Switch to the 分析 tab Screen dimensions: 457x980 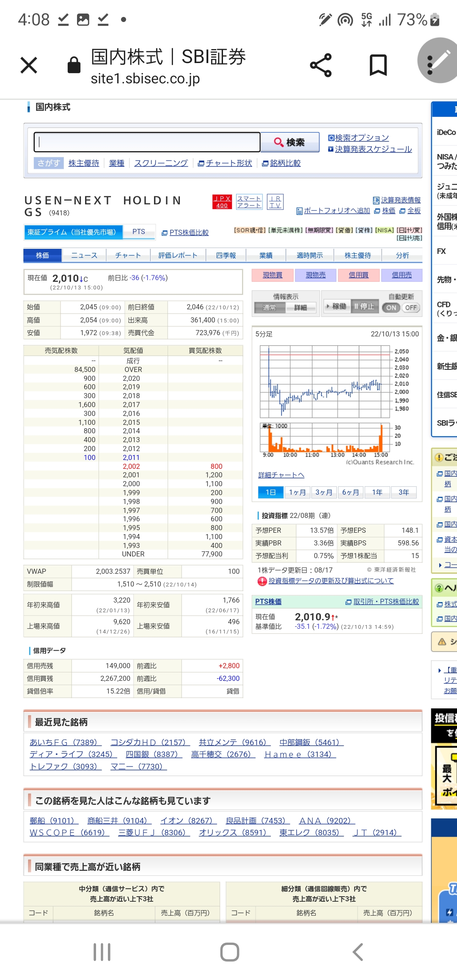402,255
